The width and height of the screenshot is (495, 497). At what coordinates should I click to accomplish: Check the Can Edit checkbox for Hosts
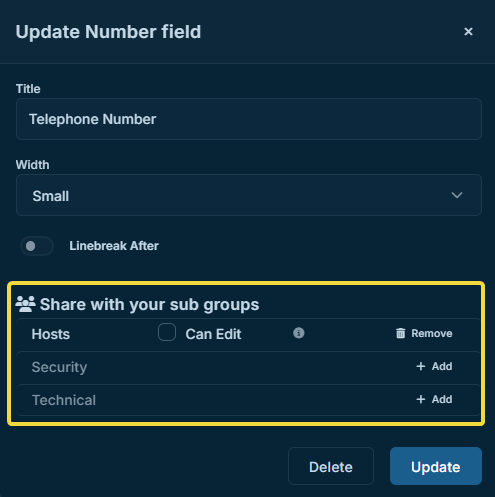coord(167,332)
